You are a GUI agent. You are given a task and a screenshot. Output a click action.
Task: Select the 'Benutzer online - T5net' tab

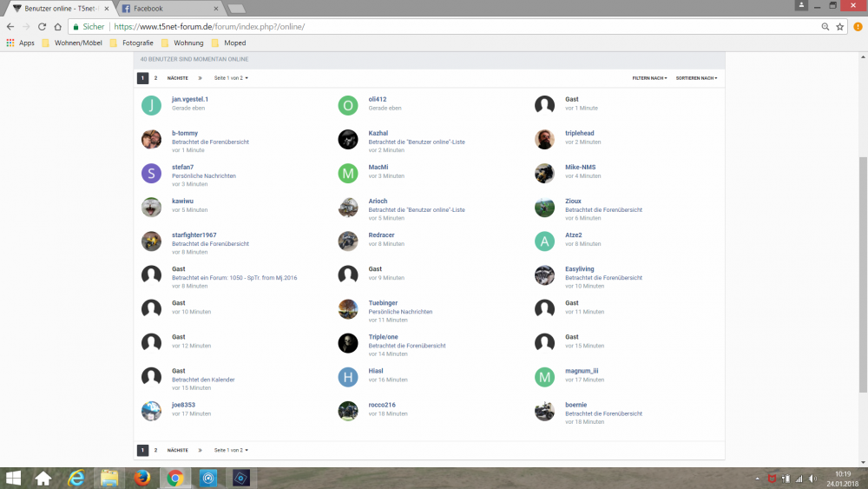coord(60,9)
